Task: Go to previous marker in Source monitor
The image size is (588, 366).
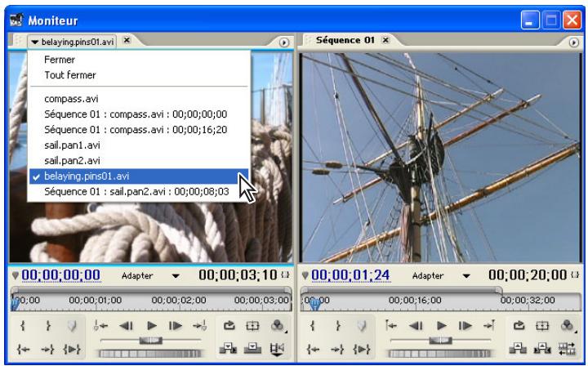Action: 100,325
